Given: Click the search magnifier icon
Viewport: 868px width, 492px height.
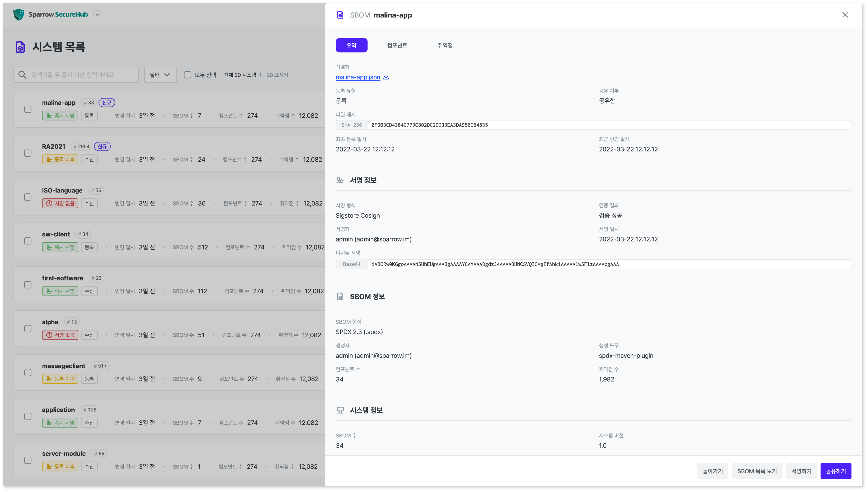Looking at the screenshot, I should (22, 75).
